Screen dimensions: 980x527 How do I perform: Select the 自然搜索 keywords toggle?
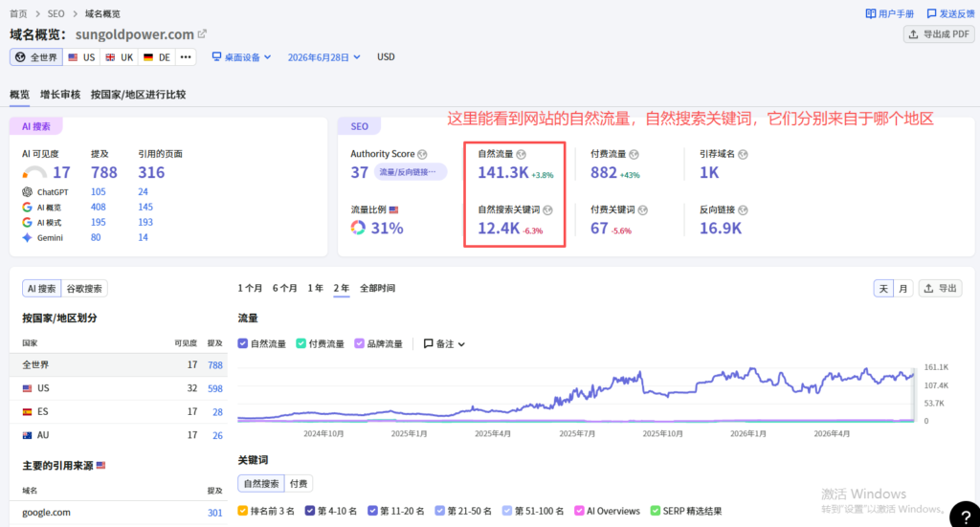click(x=261, y=483)
